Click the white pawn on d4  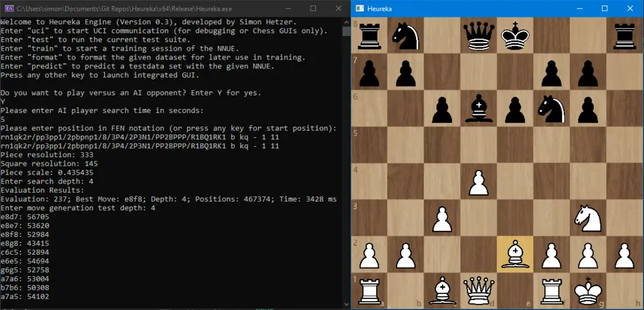(x=479, y=181)
